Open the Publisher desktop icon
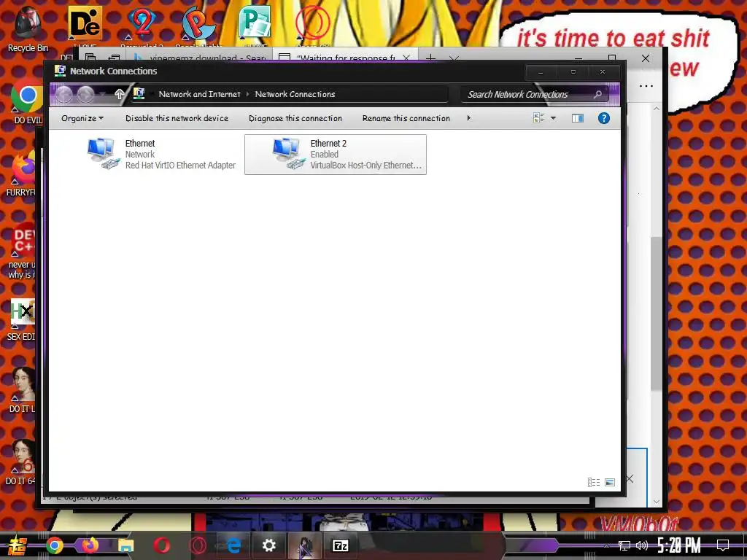Image resolution: width=747 pixels, height=560 pixels. (255, 23)
